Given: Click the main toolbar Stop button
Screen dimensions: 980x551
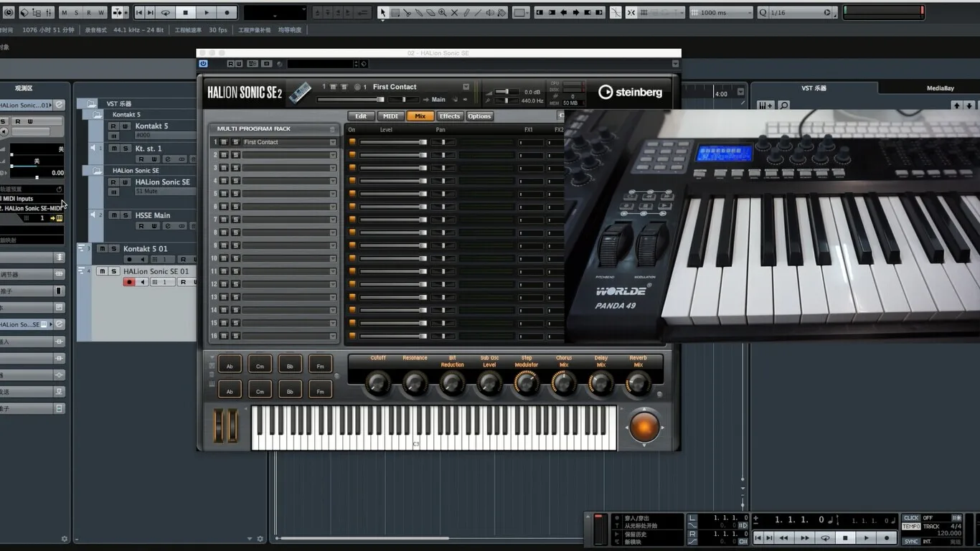Looking at the screenshot, I should pyautogui.click(x=186, y=12).
